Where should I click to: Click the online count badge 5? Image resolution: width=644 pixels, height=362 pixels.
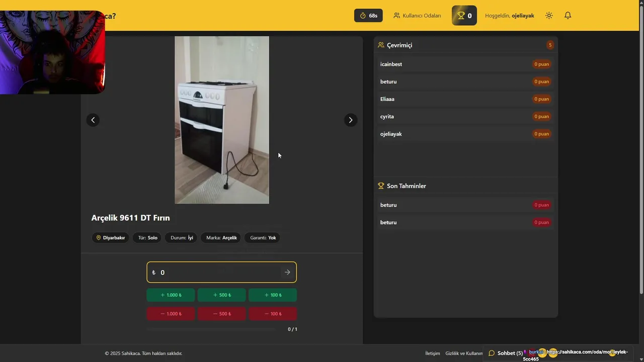tap(550, 45)
